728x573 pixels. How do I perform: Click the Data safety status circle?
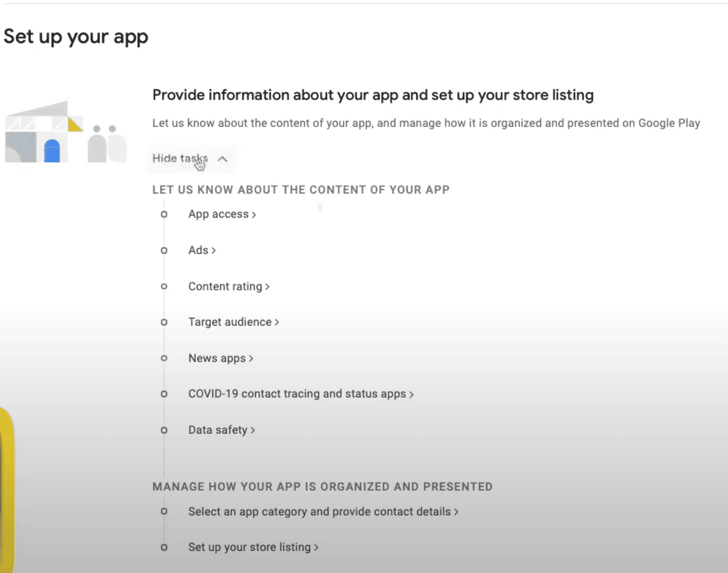(x=164, y=430)
